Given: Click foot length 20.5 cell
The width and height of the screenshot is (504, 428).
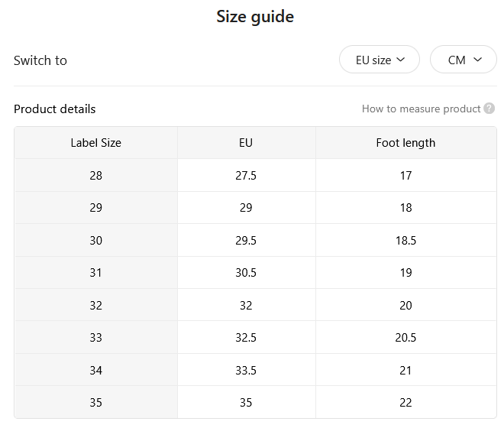Looking at the screenshot, I should click(x=405, y=338).
